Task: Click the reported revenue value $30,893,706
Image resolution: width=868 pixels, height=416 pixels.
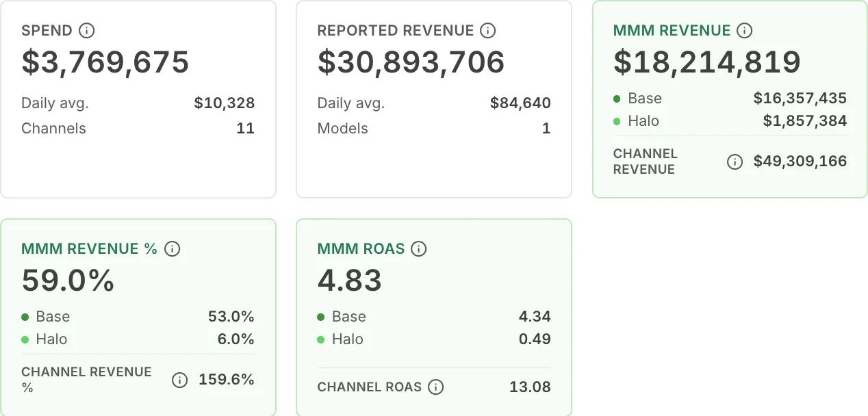Action: [411, 62]
